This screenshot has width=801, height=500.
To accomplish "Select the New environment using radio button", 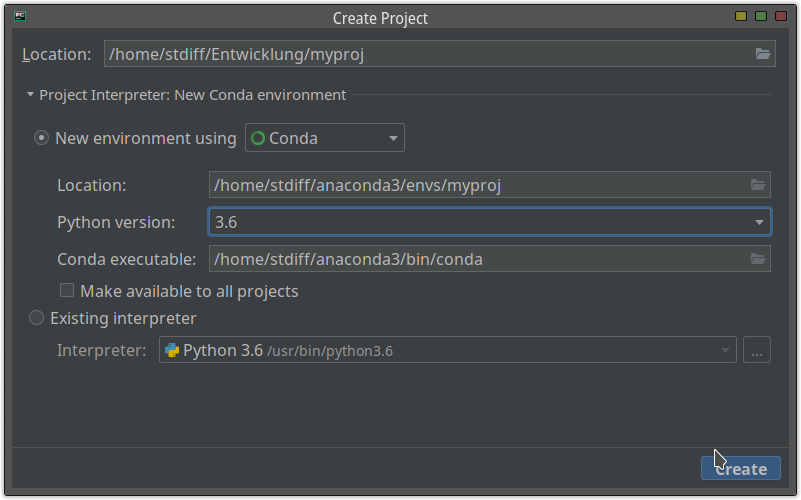I will coord(41,138).
